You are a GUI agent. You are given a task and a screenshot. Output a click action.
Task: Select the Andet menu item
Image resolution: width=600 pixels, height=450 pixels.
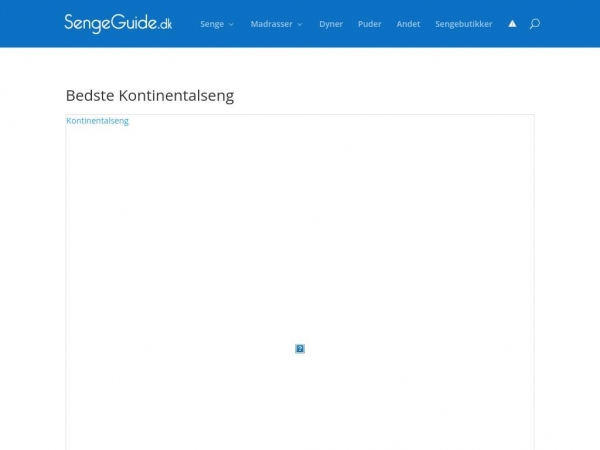click(x=408, y=24)
